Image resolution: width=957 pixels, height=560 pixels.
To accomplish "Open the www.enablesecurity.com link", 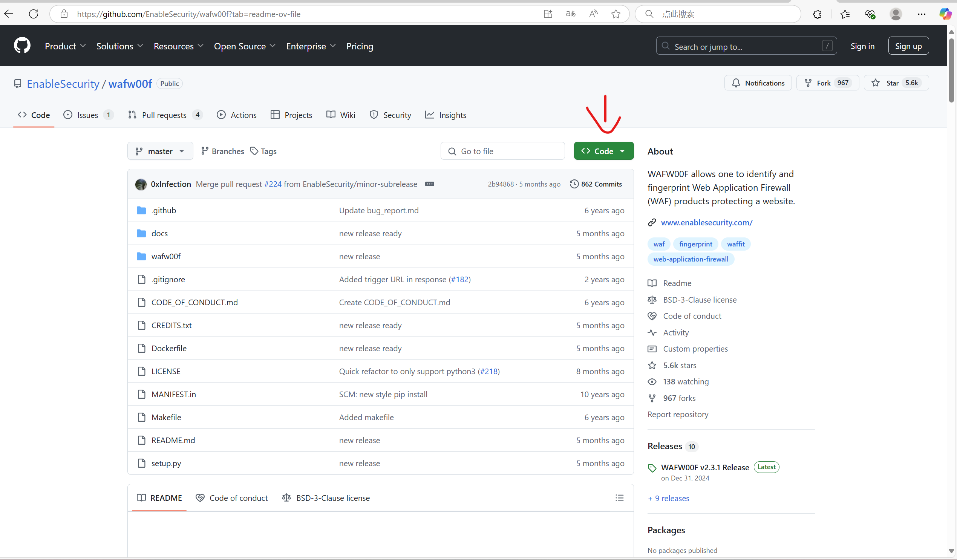I will pyautogui.click(x=706, y=222).
